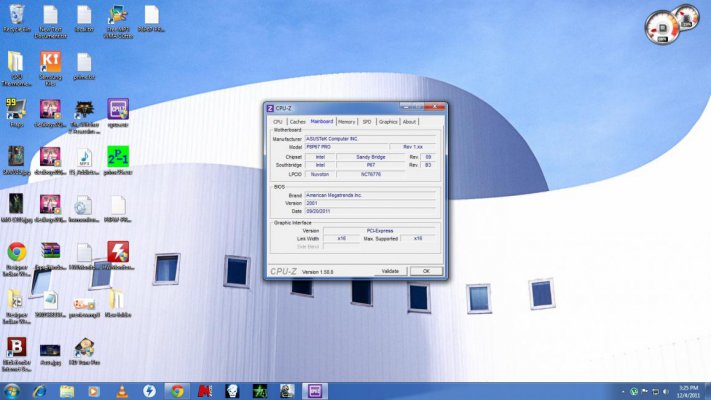Select the ASUSTeK Computer INC manufacturer field
Screen dimensions: 711x400
(x=370, y=139)
